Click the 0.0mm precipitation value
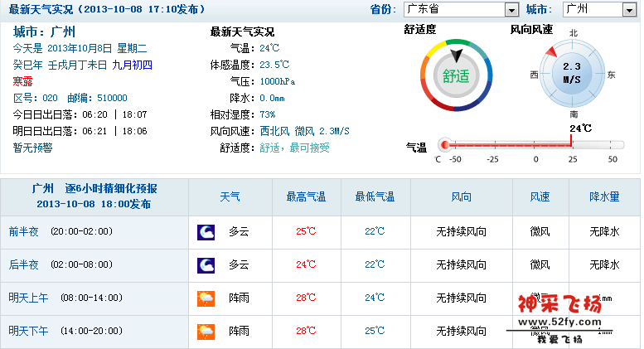Screen dimensions: 644x349 pyautogui.click(x=272, y=98)
